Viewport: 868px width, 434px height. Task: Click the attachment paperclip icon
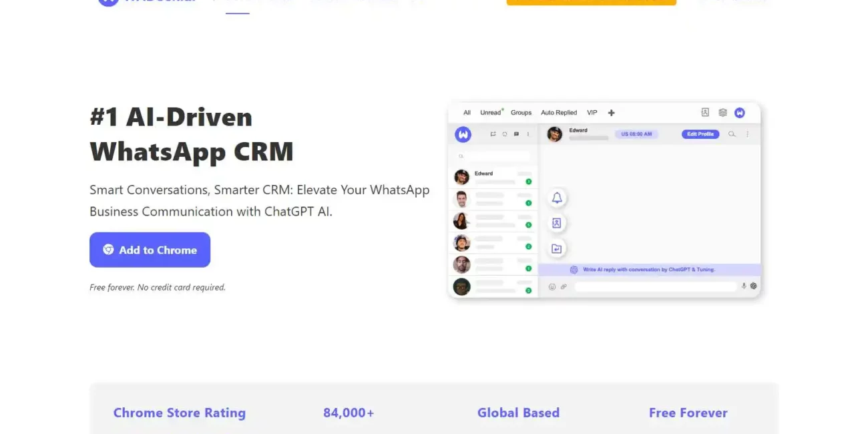tap(564, 286)
